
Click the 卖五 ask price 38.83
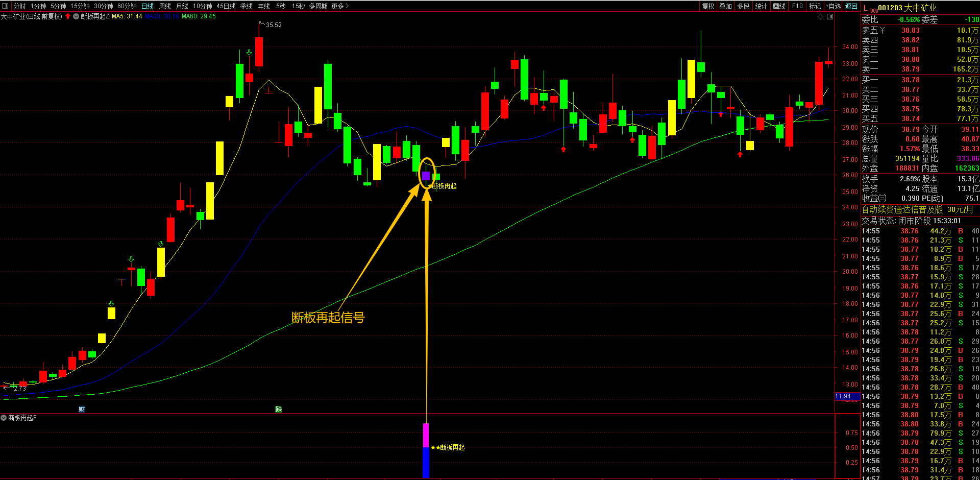(x=911, y=30)
